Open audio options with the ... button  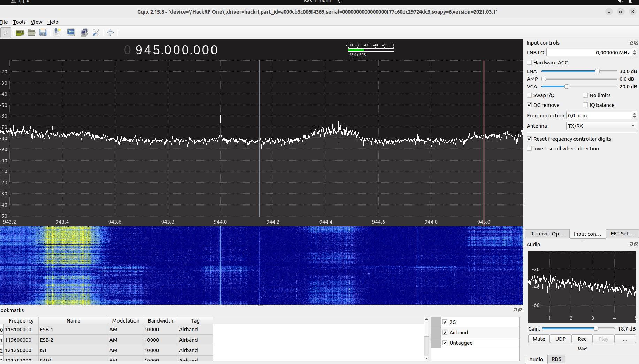pos(625,339)
